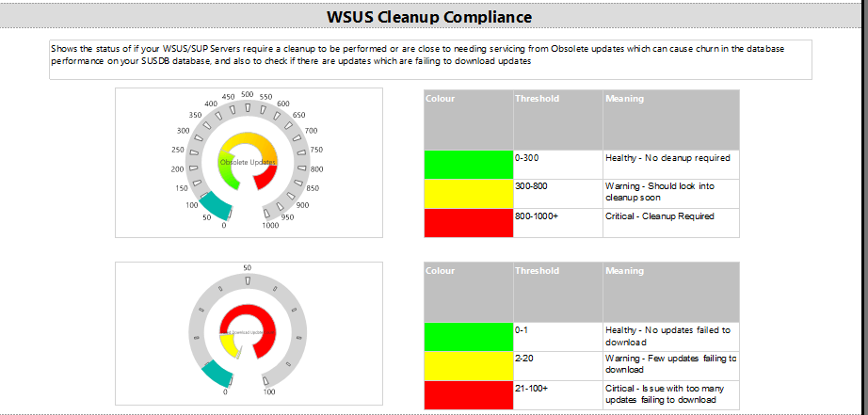Select the red swatch beside the 800-1000+ threshold
This screenshot has height=415, width=868.
[468, 222]
